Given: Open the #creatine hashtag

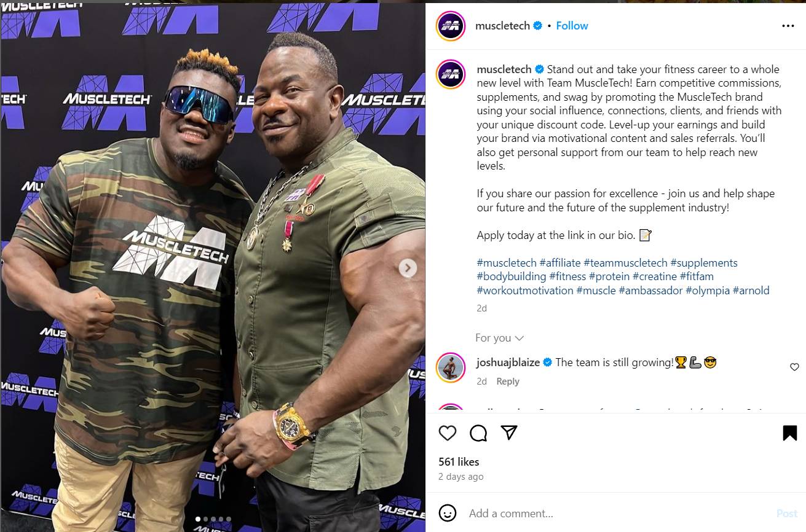Looking at the screenshot, I should (x=654, y=276).
